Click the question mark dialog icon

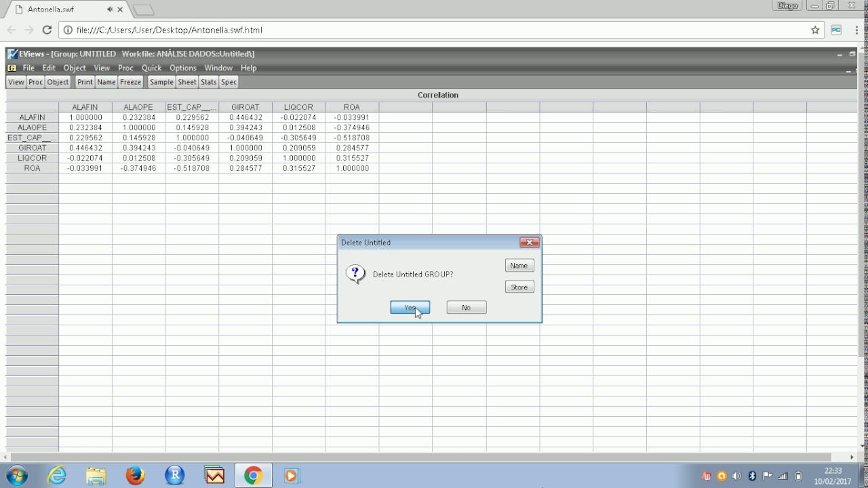355,274
